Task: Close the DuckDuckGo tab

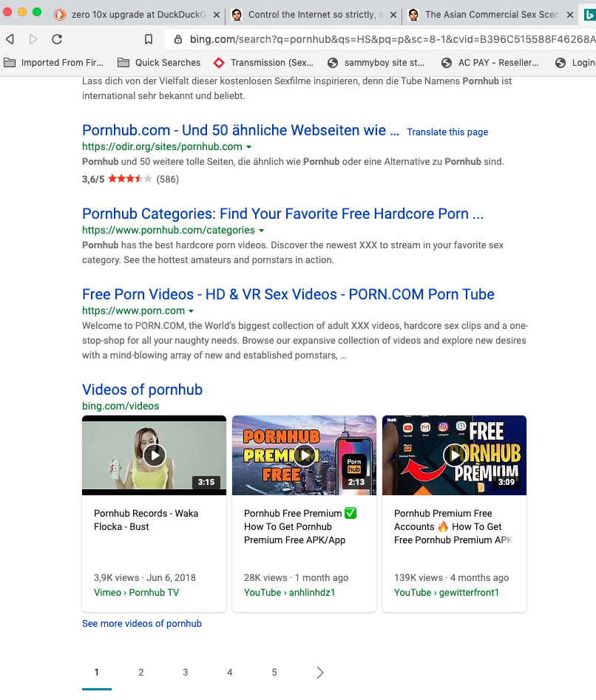Action: click(217, 15)
